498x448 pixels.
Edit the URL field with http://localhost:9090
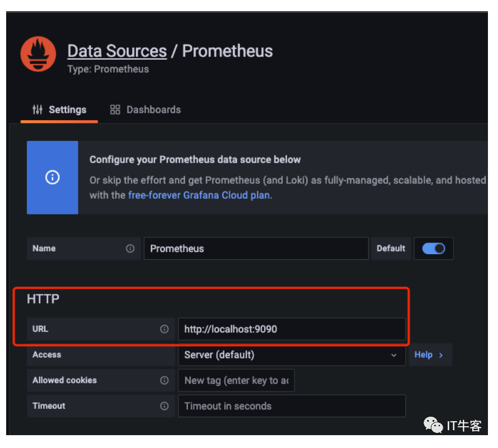click(x=292, y=329)
